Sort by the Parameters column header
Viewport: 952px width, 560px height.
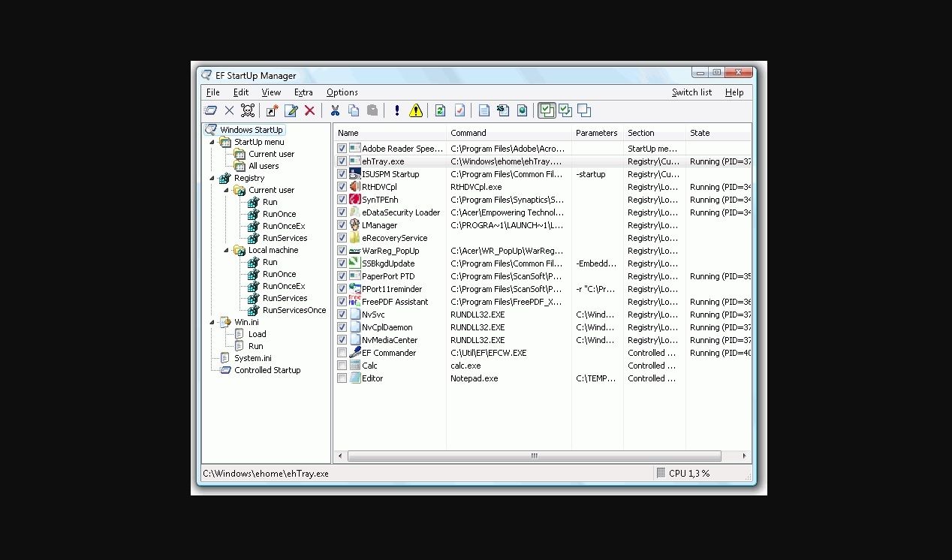pos(598,133)
